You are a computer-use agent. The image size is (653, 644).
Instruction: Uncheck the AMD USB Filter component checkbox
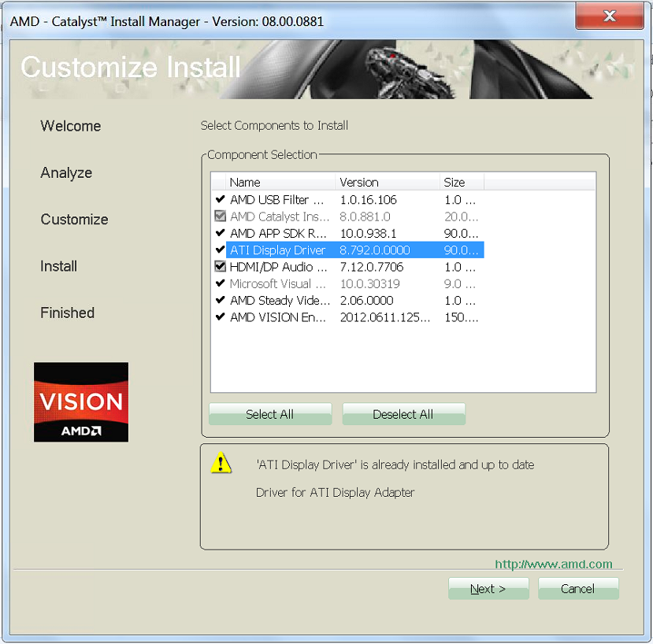(x=221, y=199)
